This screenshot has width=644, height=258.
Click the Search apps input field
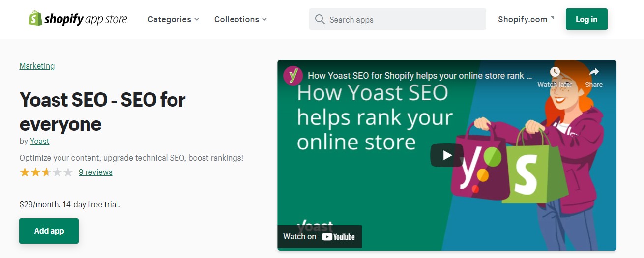398,19
